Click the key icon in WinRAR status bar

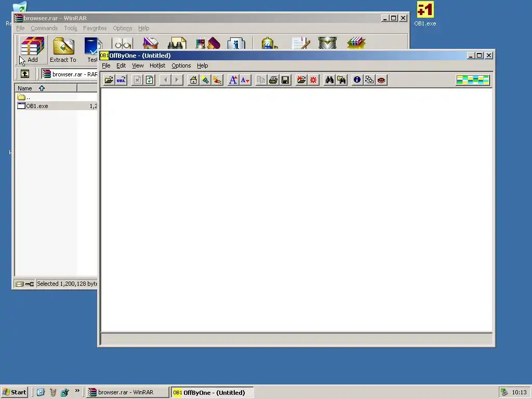pos(30,284)
